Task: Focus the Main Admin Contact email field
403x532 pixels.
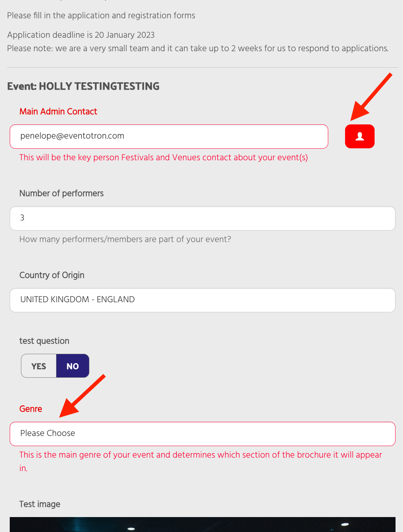Action: (169, 136)
